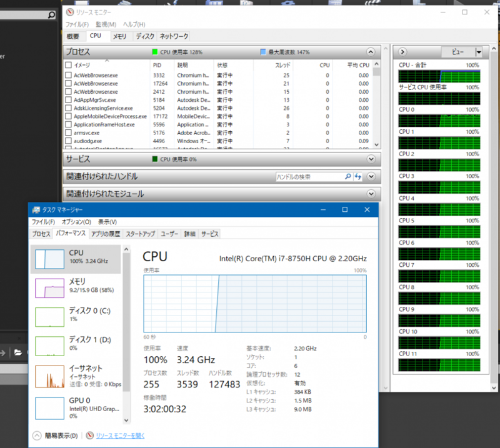The height and width of the screenshot is (448, 500).
Task: Click the handle search magnifier icon
Action: tap(348, 176)
